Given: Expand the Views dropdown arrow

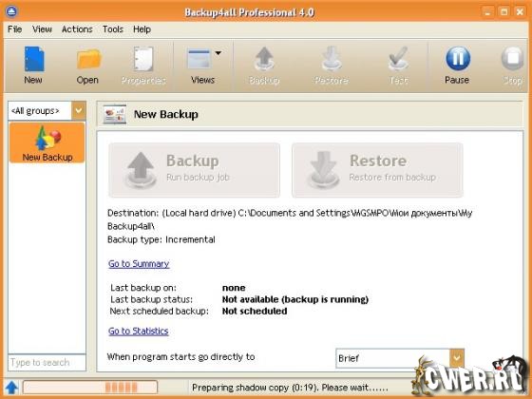Looking at the screenshot, I should (x=218, y=53).
